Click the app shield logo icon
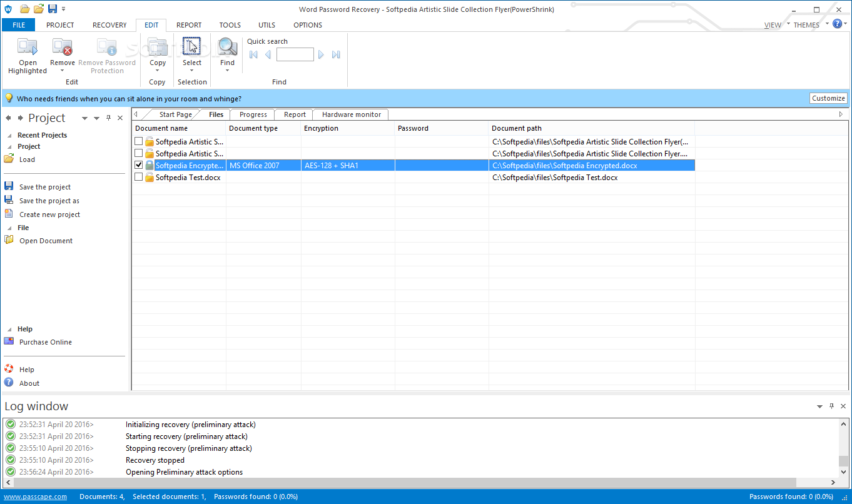Viewport: 852px width, 504px height. (x=8, y=9)
